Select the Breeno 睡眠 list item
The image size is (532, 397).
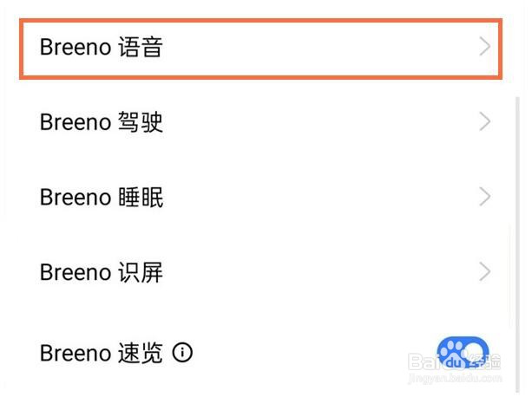(260, 197)
